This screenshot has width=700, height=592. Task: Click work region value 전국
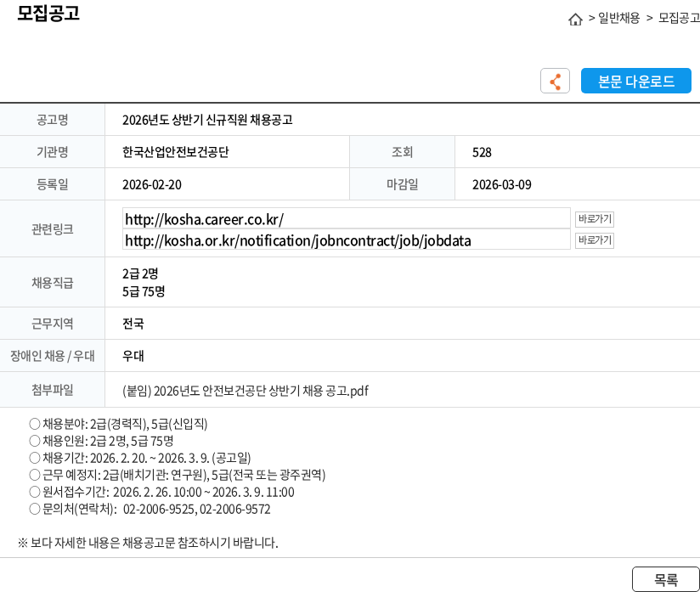pos(133,324)
